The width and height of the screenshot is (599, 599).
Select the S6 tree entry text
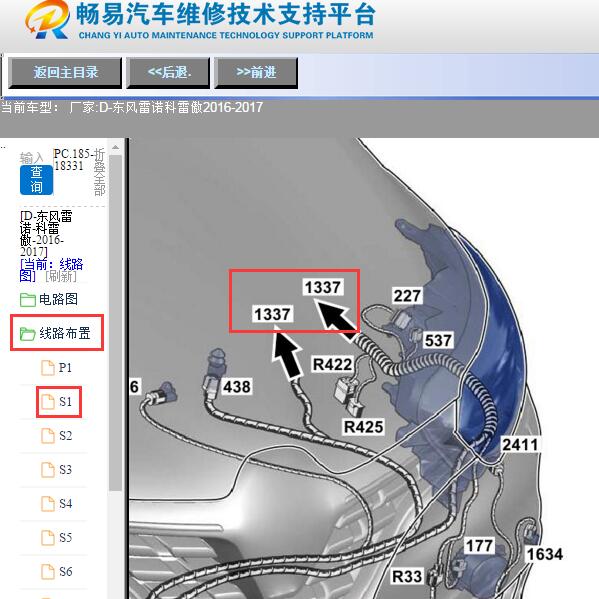click(x=65, y=572)
